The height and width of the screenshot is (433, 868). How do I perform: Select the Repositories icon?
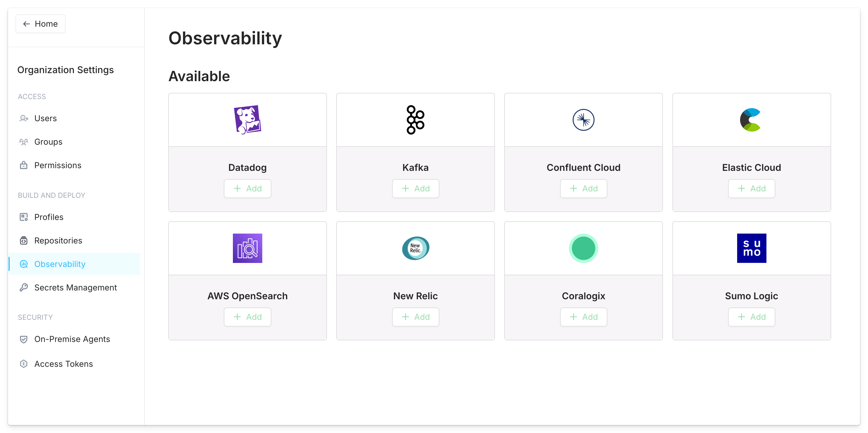tap(24, 241)
